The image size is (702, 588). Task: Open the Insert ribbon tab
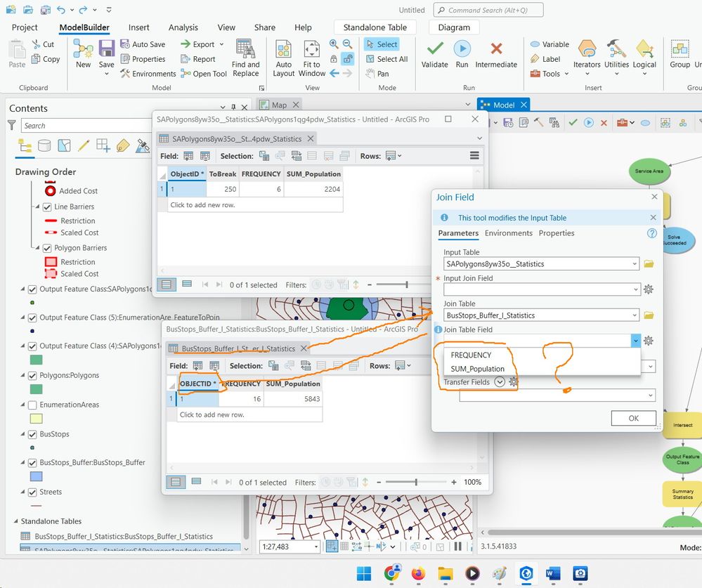(139, 27)
